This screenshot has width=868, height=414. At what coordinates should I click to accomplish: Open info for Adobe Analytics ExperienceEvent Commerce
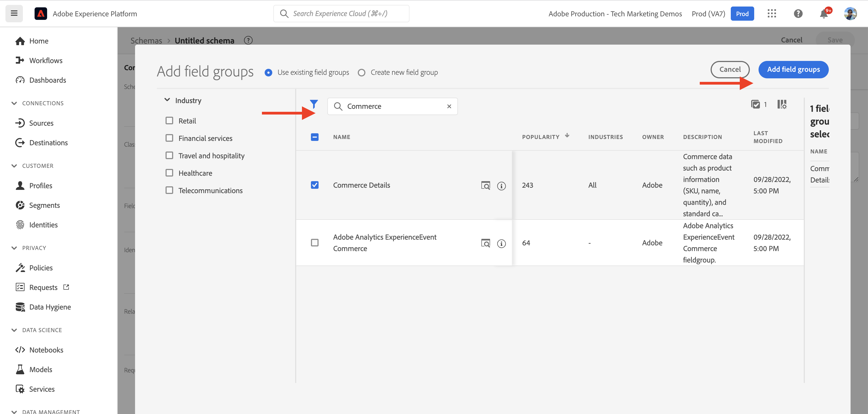pyautogui.click(x=501, y=243)
